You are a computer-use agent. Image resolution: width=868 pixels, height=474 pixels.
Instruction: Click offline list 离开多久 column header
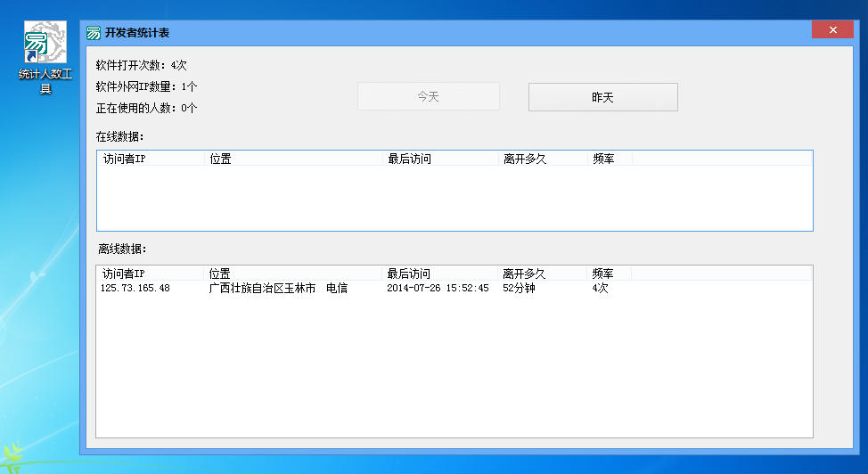click(x=543, y=274)
